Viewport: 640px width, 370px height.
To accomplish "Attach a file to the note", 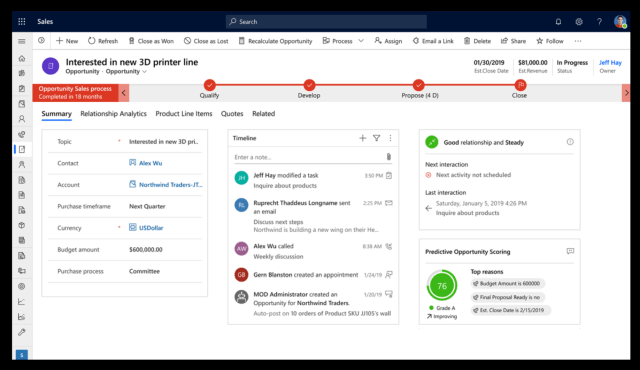I will coord(389,157).
